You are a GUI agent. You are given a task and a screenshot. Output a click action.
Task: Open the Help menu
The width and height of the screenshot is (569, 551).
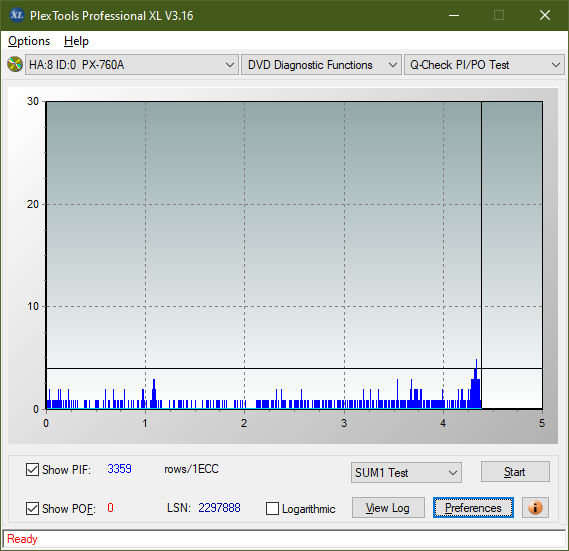coord(76,41)
